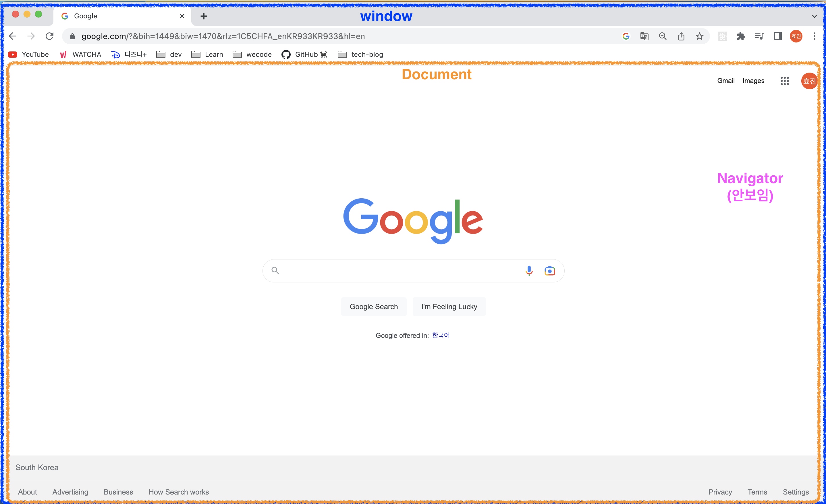Click the zoom magnifier icon in address bar
Image resolution: width=826 pixels, height=504 pixels.
(662, 36)
